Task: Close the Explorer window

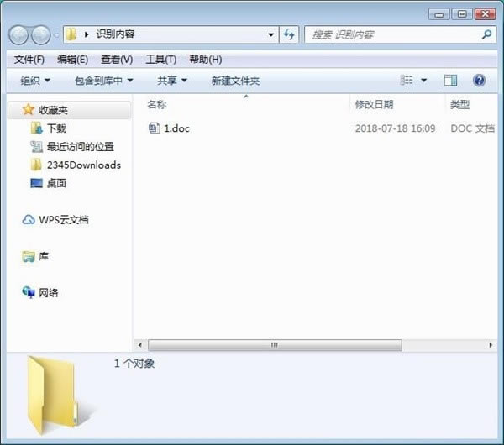Action: point(486,14)
